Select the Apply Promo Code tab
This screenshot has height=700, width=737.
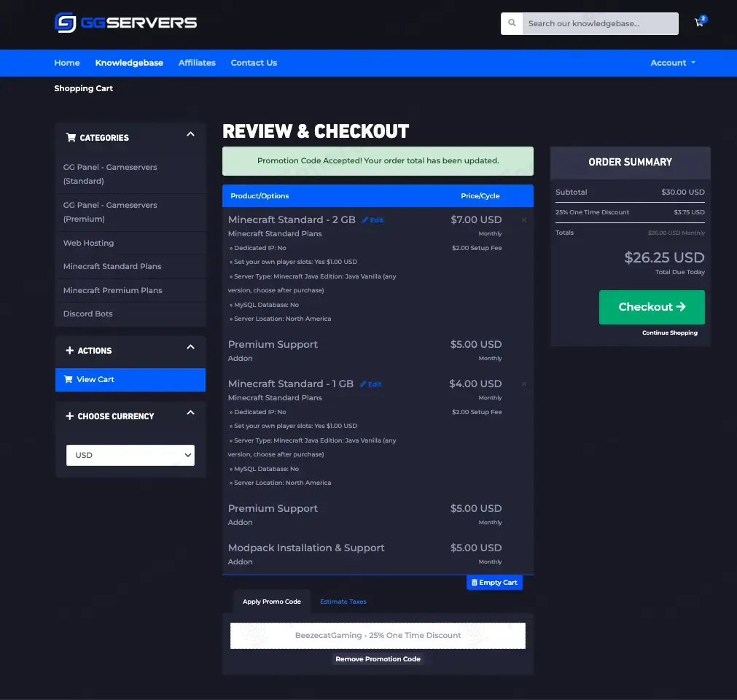(272, 602)
